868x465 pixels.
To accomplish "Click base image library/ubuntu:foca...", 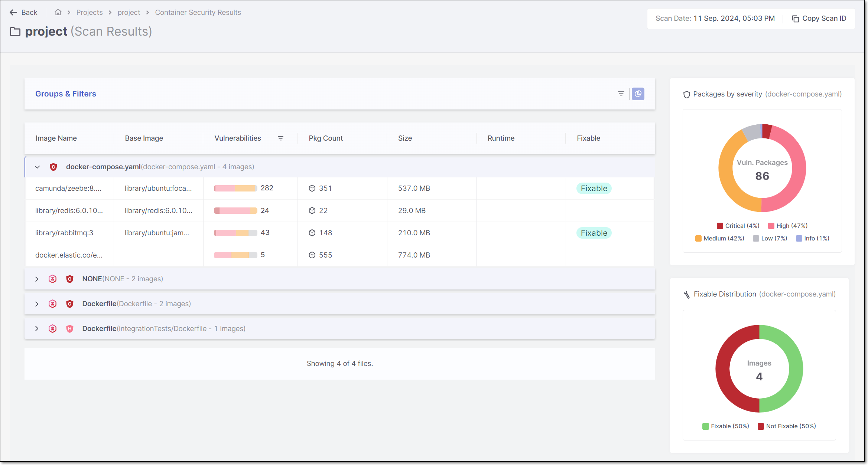I will [158, 189].
